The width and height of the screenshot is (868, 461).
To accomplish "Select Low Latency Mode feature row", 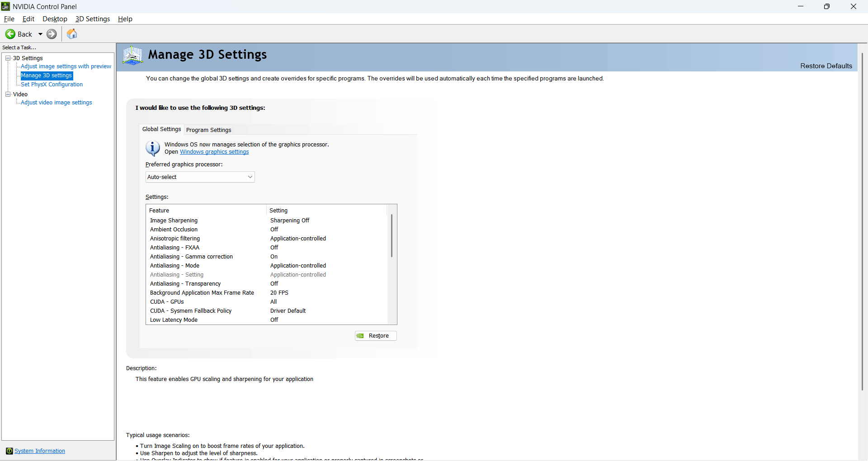I will [x=267, y=320].
